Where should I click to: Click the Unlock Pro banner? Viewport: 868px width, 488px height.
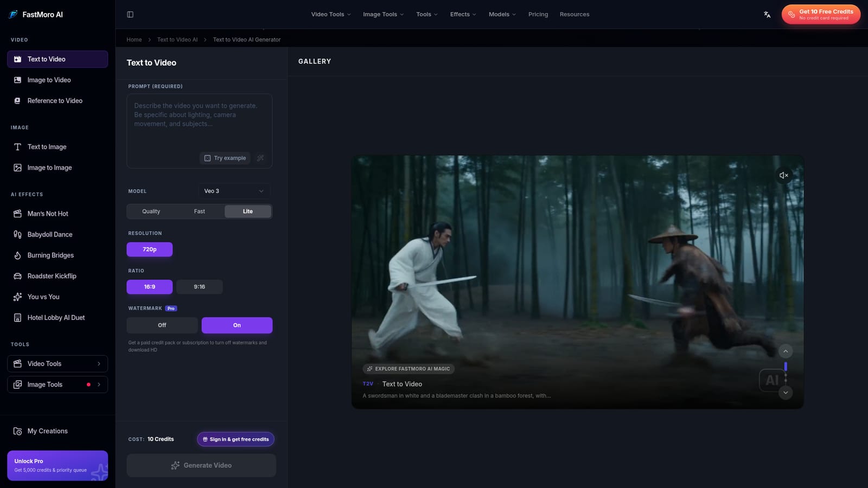58,466
